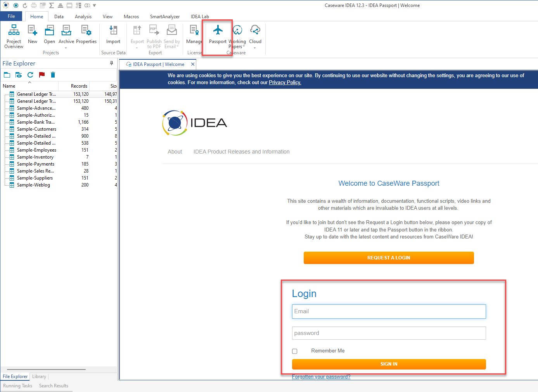Click the password input field
Viewport: 538px width, 392px height.
point(389,333)
